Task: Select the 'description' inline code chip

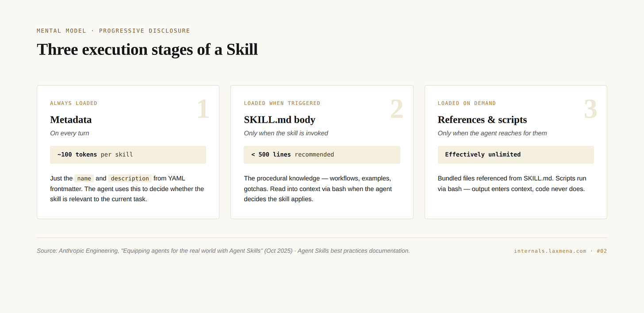Action: click(x=130, y=178)
